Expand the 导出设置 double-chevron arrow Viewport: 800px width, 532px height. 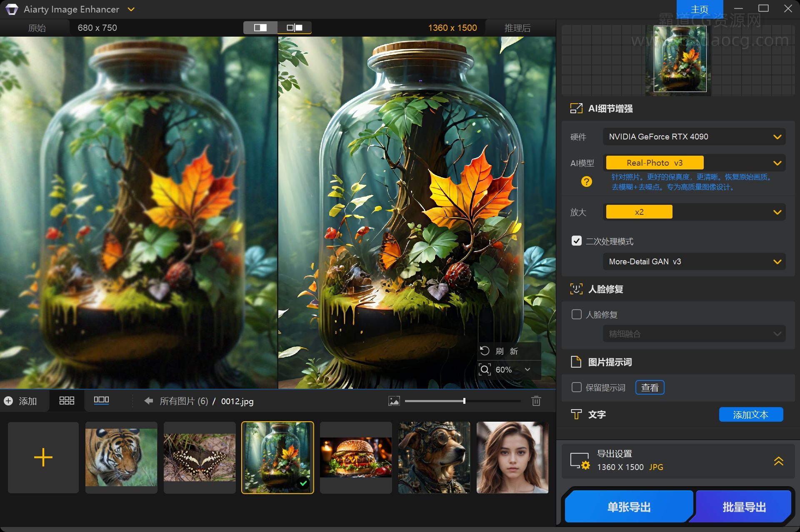779,461
